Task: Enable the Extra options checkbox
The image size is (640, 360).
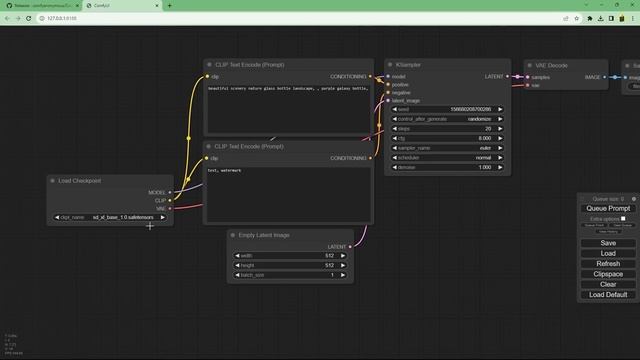Action: coord(623,219)
